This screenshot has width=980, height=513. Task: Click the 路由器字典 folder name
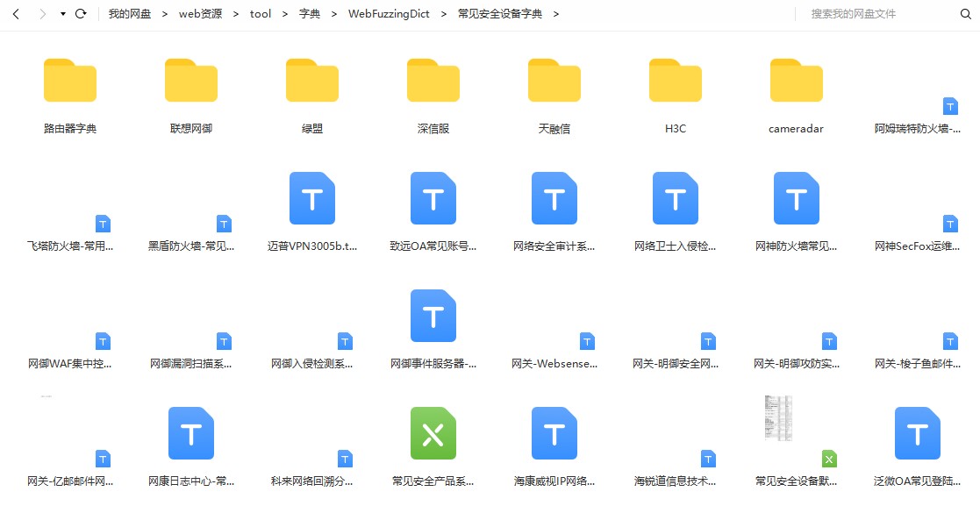tap(70, 129)
